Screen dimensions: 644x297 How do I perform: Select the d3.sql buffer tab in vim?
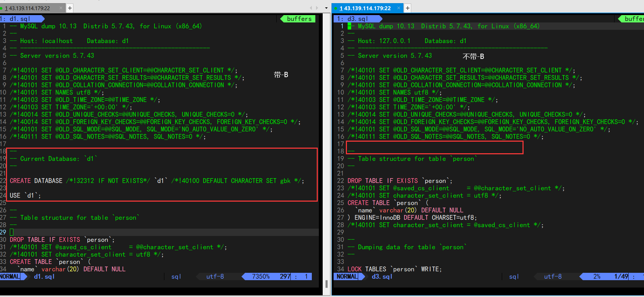(x=358, y=19)
